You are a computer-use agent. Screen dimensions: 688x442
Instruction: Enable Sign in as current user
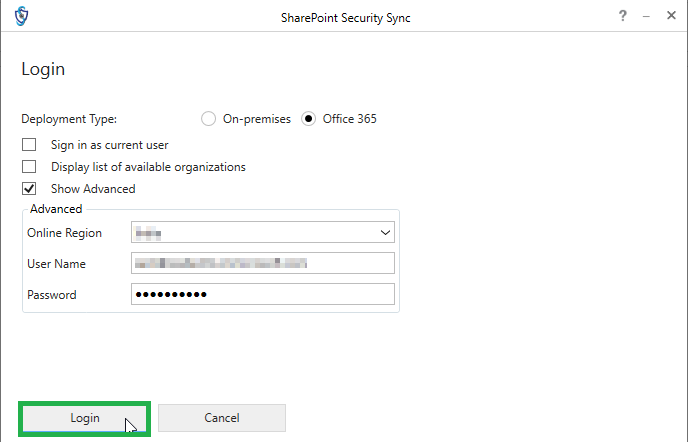pos(29,145)
